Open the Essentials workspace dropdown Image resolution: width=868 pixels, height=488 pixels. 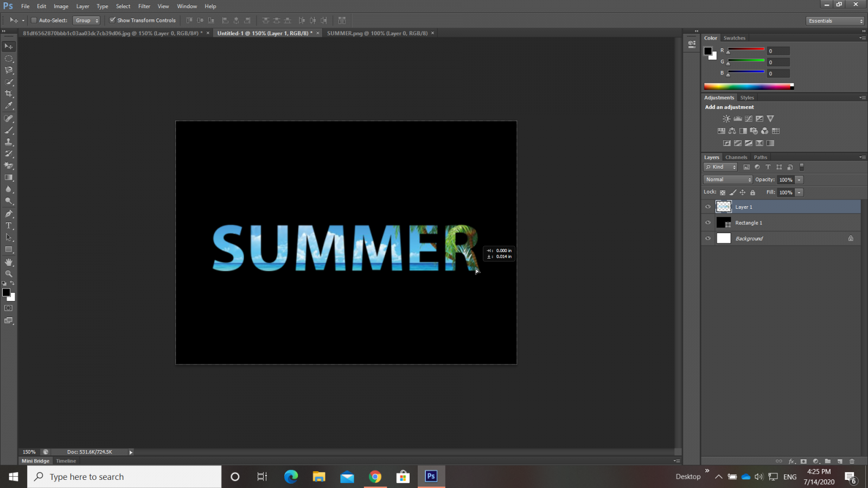pyautogui.click(x=835, y=21)
